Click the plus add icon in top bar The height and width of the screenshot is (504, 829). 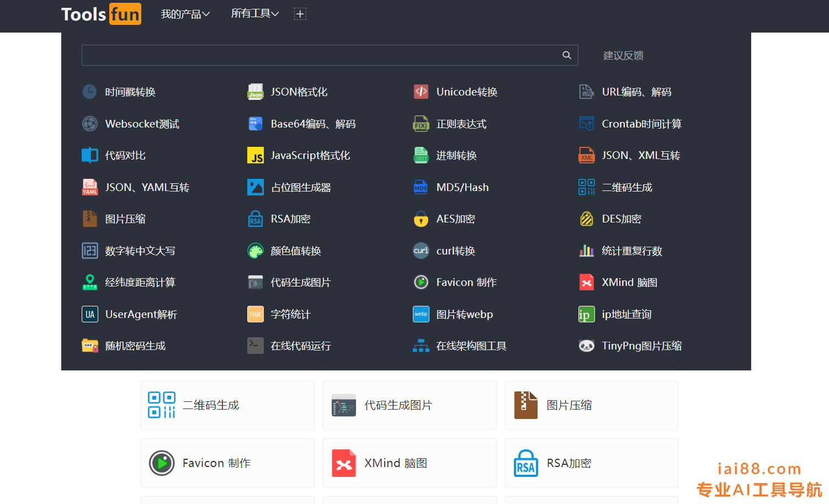300,14
